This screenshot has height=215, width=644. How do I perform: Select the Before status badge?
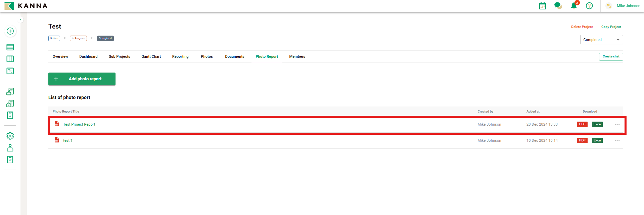point(54,39)
